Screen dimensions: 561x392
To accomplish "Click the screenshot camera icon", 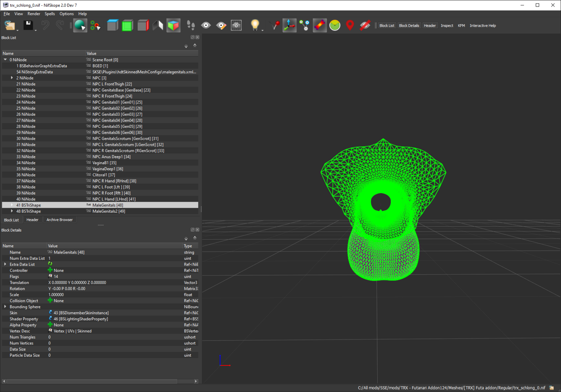I will (236, 25).
